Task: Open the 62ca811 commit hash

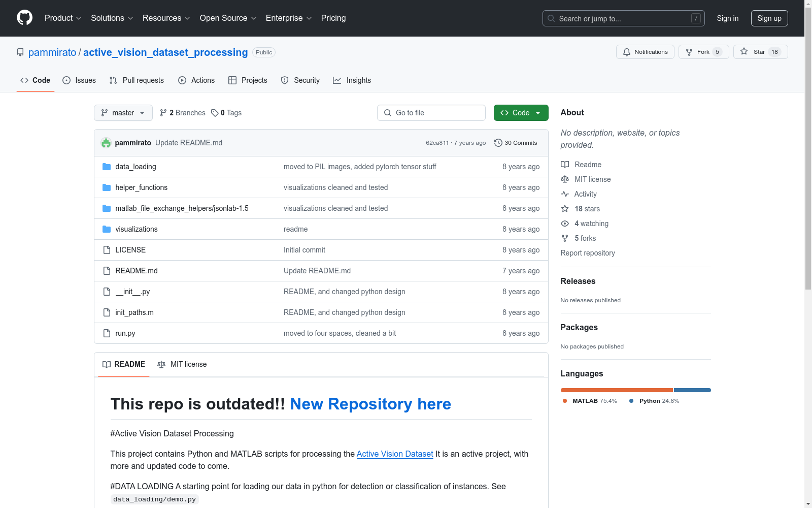Action: [x=437, y=143]
